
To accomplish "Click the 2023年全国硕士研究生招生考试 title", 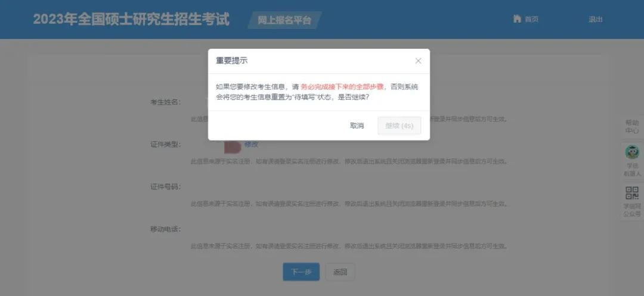I will click(131, 19).
